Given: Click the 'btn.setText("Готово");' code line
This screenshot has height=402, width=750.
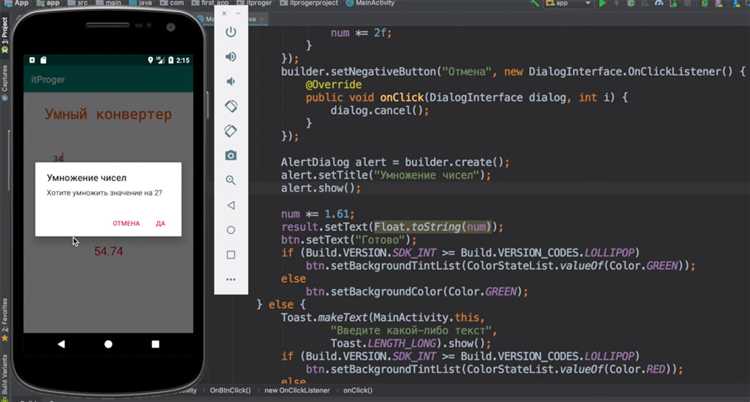Looking at the screenshot, I should coord(349,240).
